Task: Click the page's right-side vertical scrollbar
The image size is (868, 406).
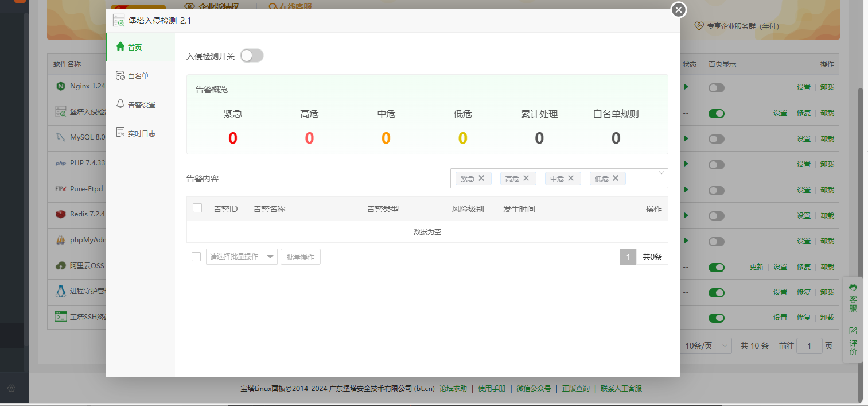Action: [x=861, y=244]
